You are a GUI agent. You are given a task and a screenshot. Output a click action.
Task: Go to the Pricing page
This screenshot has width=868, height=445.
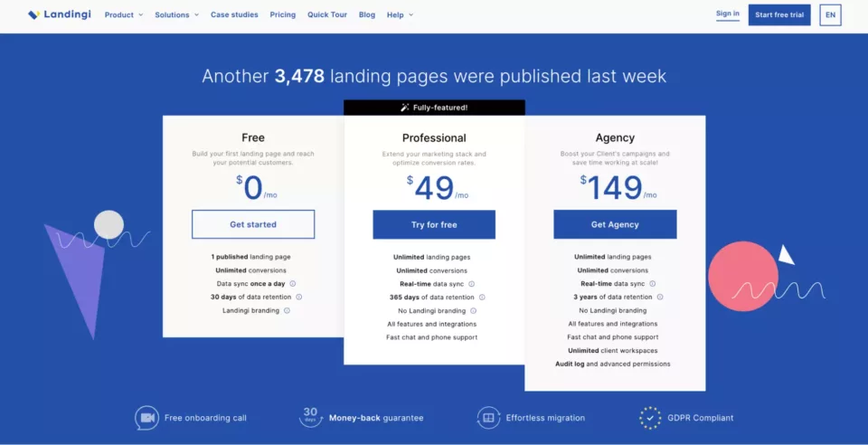click(283, 15)
